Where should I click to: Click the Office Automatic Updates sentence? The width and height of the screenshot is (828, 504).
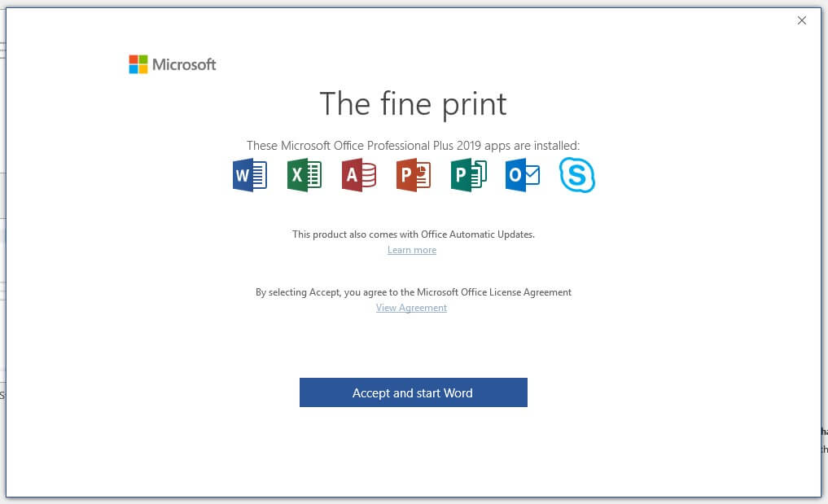point(414,234)
